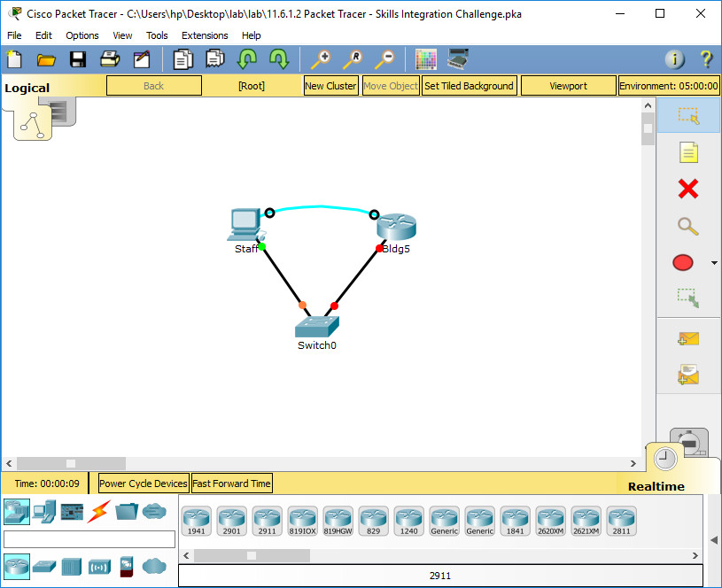
Task: Launch the Activity Wizard icon
Action: tap(142, 59)
